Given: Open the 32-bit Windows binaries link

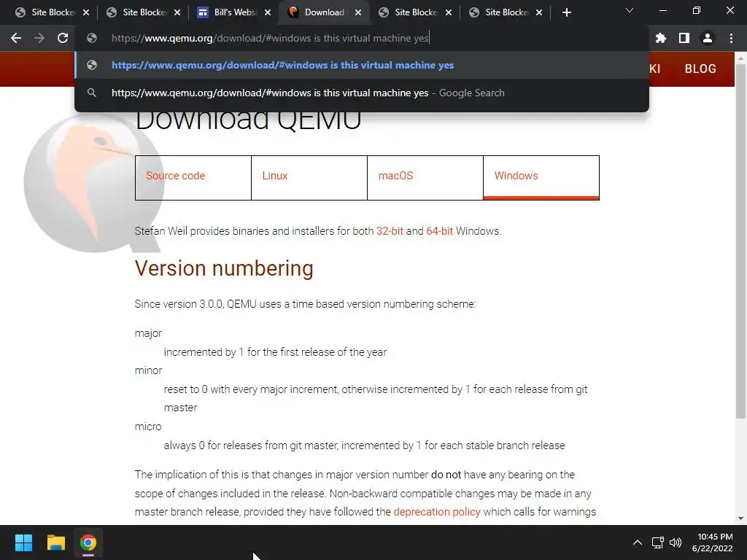Looking at the screenshot, I should (x=390, y=231).
